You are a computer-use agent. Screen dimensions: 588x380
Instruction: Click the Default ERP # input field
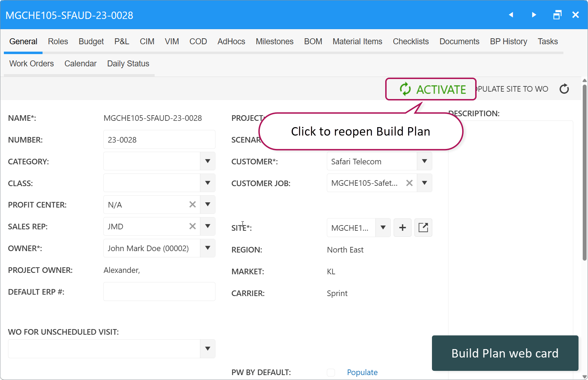tap(159, 291)
